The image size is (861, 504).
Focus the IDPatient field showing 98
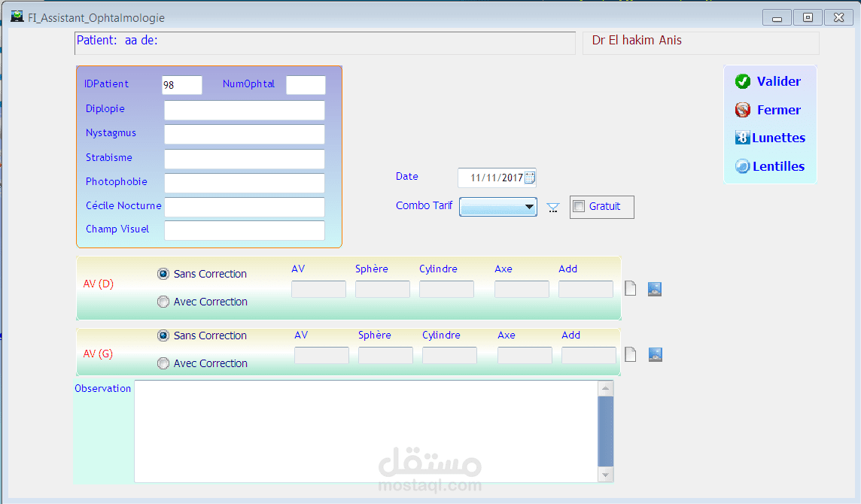[x=181, y=85]
